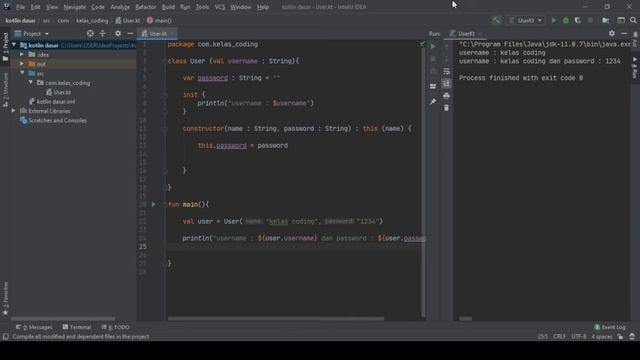Open the Analyze menu
The image size is (640, 360).
(120, 7)
